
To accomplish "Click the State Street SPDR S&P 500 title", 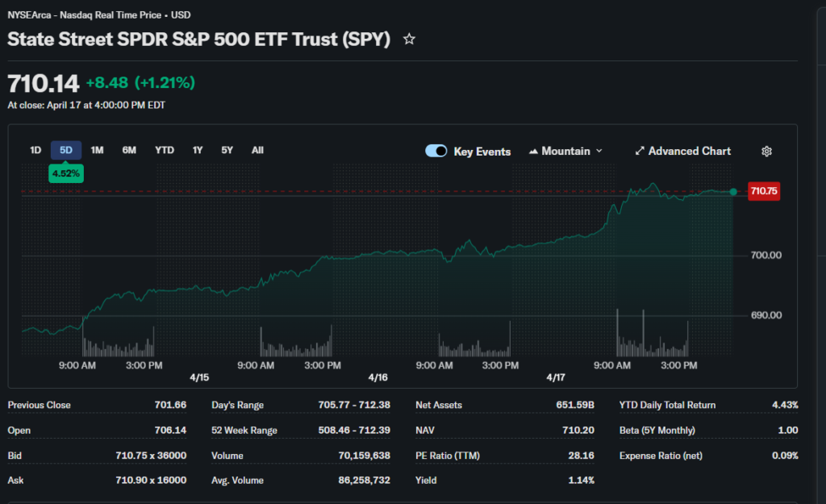I will pos(198,40).
